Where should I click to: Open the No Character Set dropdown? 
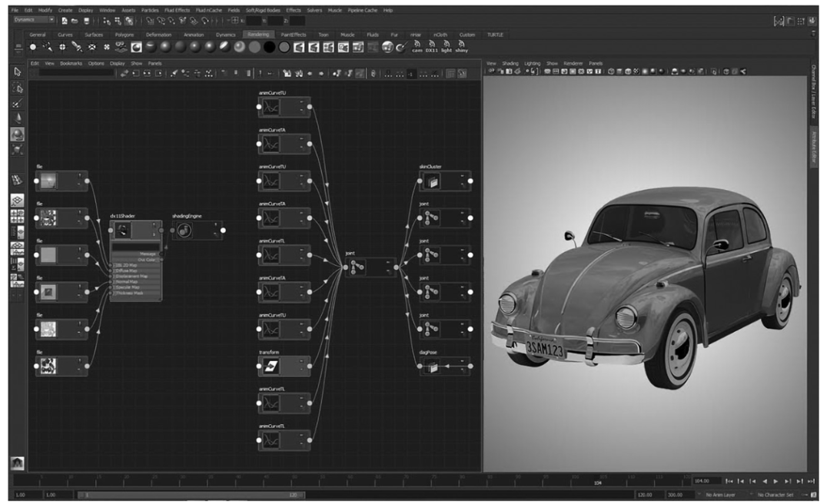point(775,495)
